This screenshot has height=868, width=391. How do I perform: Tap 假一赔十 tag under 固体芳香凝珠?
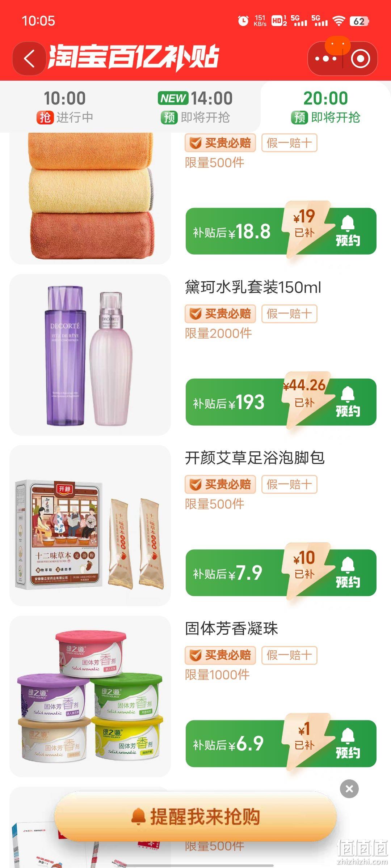coord(289,655)
